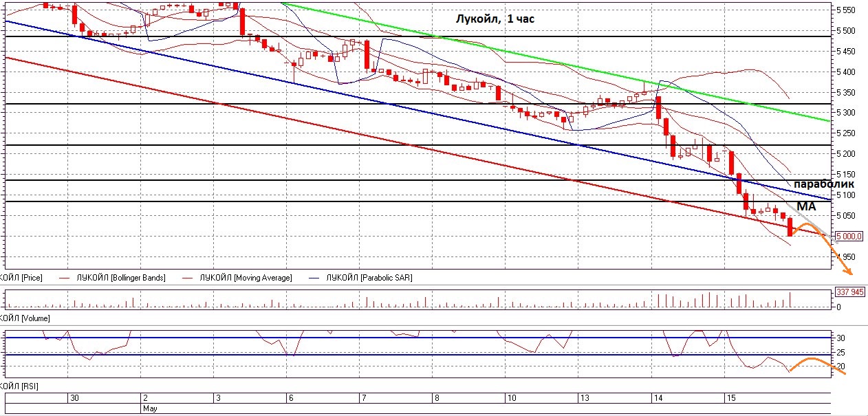Screen dimensions: 868x416
Task: Click the RSI scale value 30
Action: pos(840,338)
